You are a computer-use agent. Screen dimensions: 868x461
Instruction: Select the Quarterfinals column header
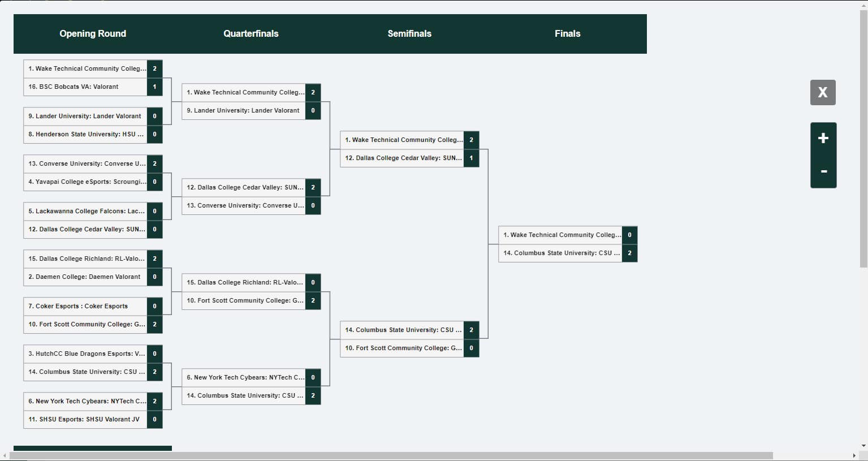point(251,34)
